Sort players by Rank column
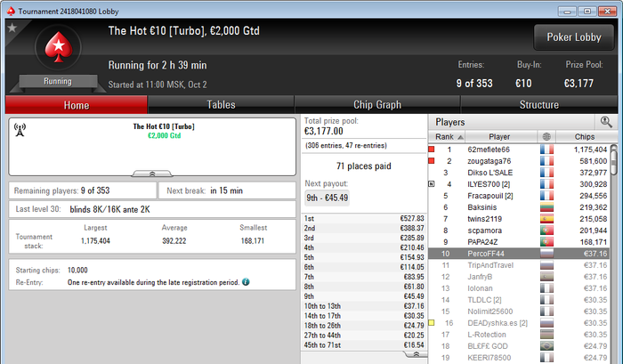The image size is (623, 364). 447,137
